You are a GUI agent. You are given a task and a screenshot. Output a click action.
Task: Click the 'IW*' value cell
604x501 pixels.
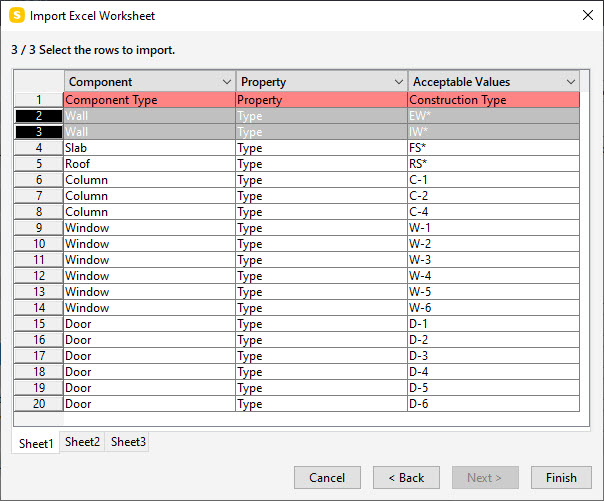tap(493, 132)
